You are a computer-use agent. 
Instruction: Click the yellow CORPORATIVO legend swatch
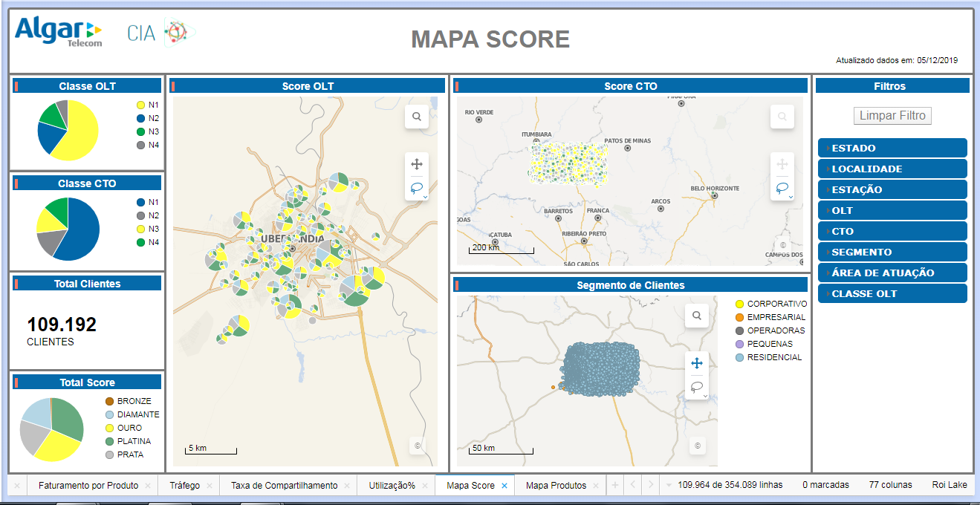point(739,304)
